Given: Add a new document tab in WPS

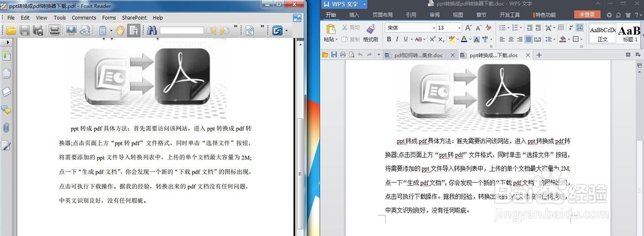Looking at the screenshot, I should (x=539, y=55).
